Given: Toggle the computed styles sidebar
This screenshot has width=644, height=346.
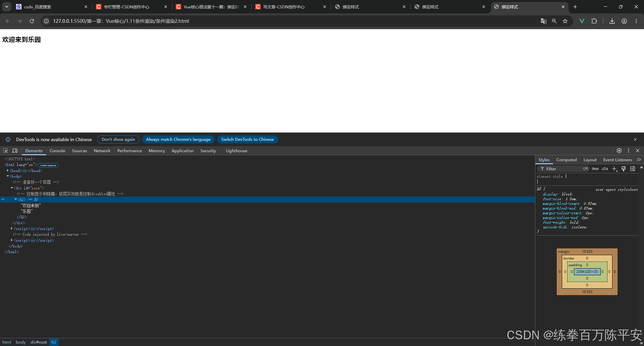Looking at the screenshot, I should tap(633, 169).
